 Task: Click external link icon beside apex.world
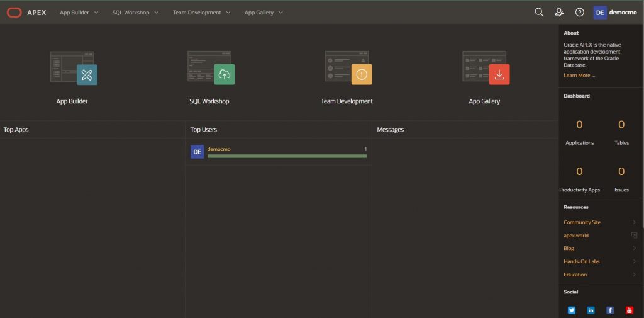(x=634, y=236)
